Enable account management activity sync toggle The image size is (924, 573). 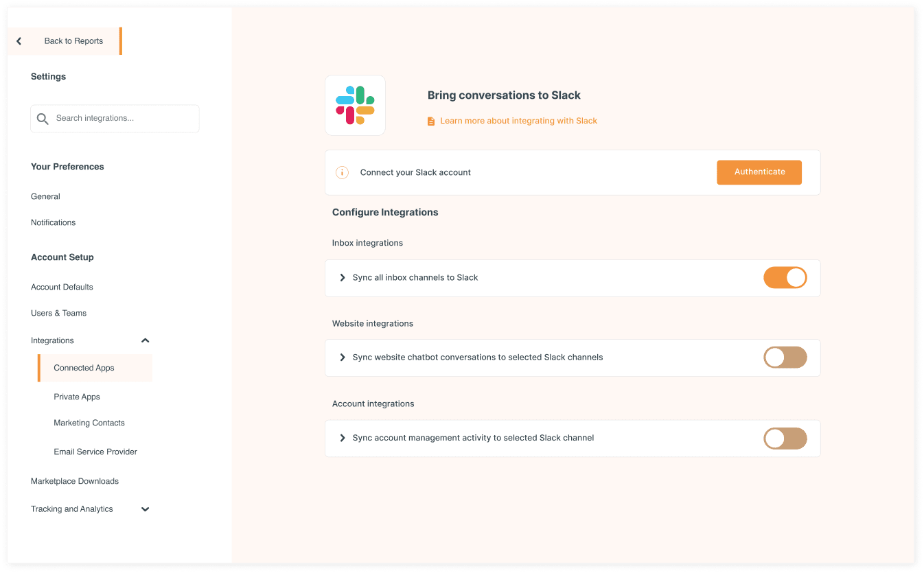(x=785, y=438)
